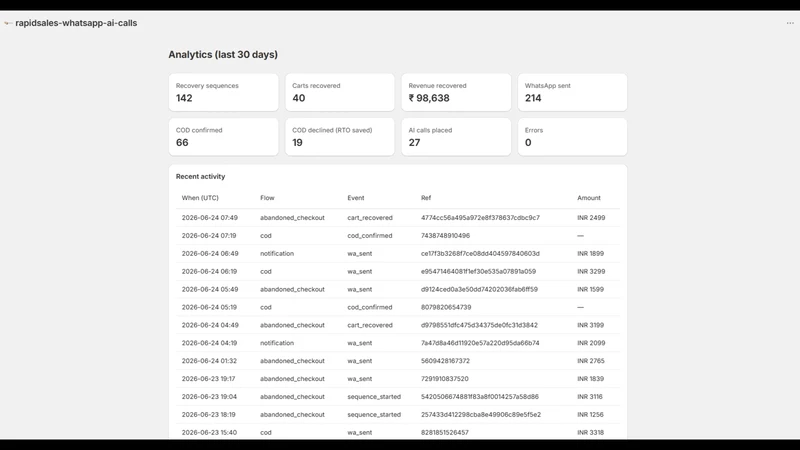Click the rapidsales-whatsapp-ai-calls app title

76,23
